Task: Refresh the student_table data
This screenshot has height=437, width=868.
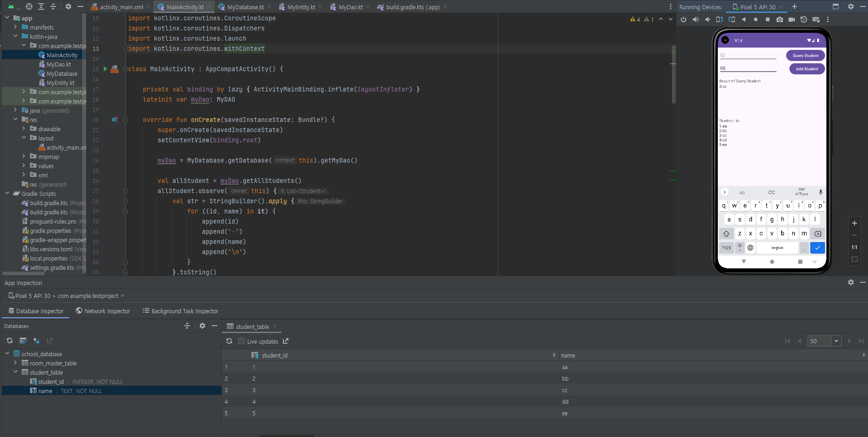Action: click(229, 341)
